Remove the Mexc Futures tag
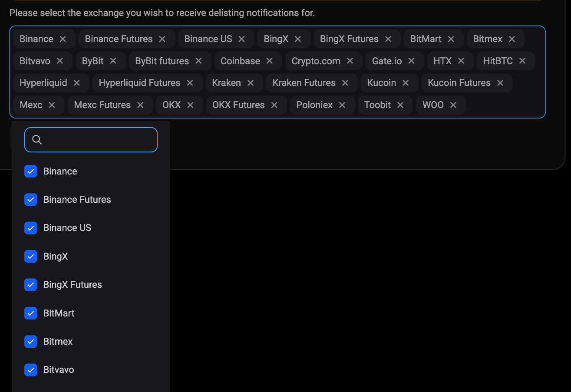571x392 pixels. (x=140, y=105)
